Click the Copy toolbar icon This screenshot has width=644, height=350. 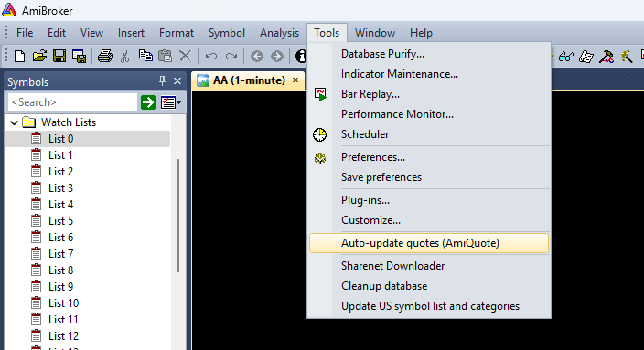145,56
